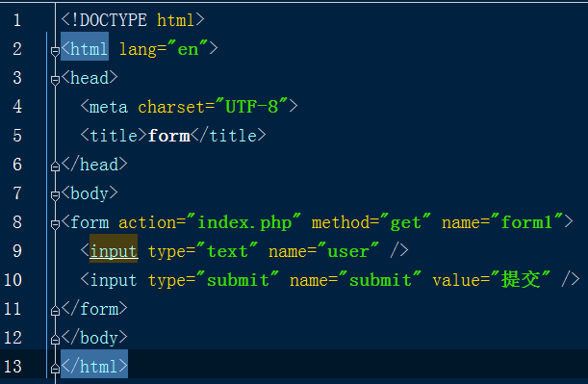Viewport: 588px width, 384px height.
Task: Click the action attribute name on line 8
Action: pos(147,222)
